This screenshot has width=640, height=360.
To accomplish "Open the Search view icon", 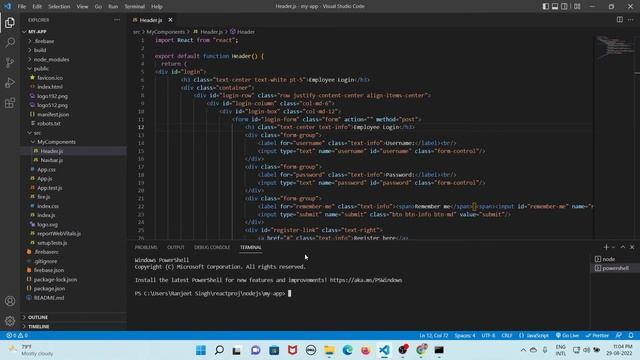I will click(10, 42).
